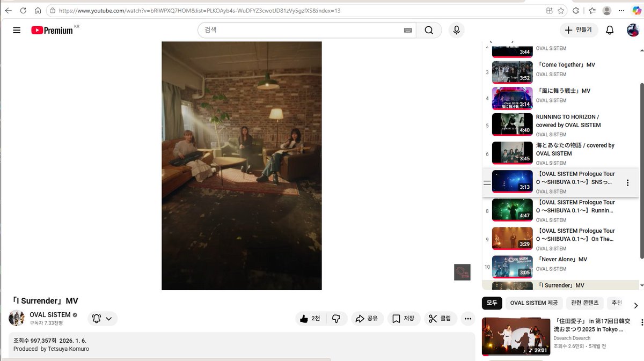Expand description showing 조회수 997,357회
Screen dimensions: 644x361
pos(241,347)
